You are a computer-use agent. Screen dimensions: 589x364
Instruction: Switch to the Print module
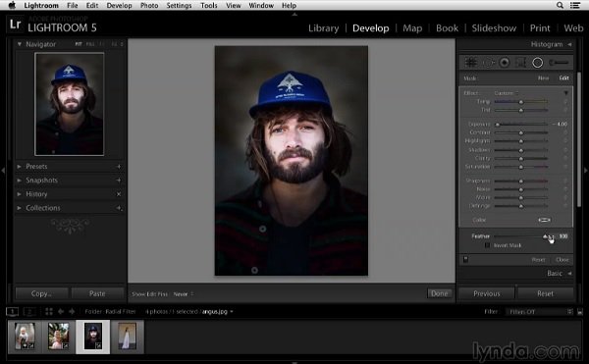coord(540,28)
